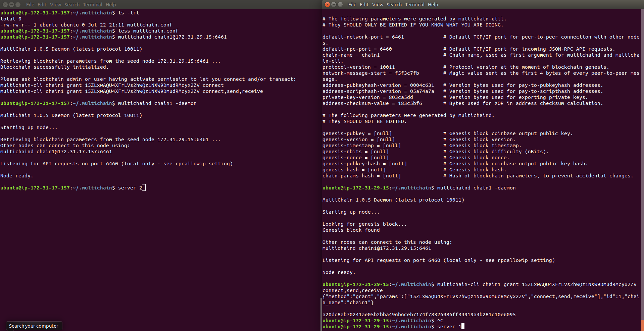
Task: Close the right terminal window
Action: pos(328,4)
